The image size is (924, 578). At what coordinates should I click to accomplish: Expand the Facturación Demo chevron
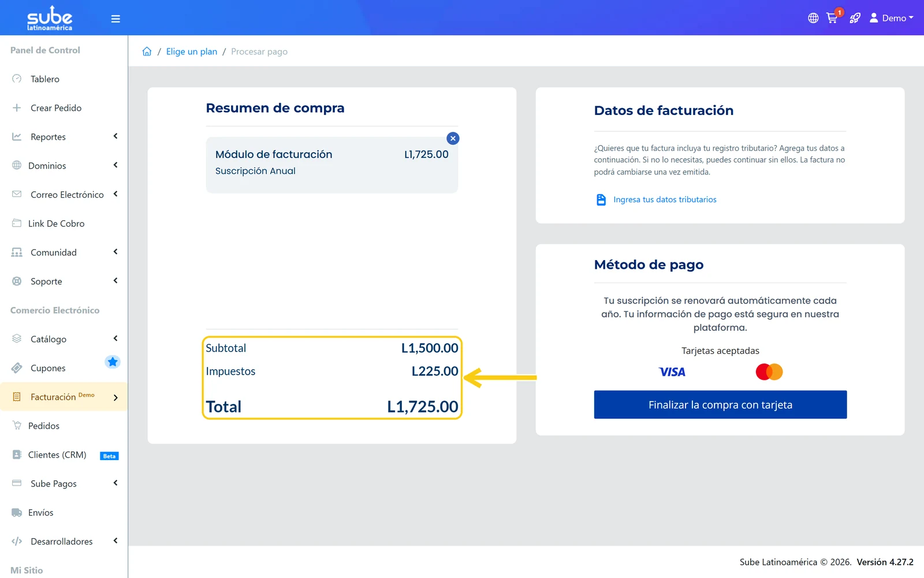[115, 398]
